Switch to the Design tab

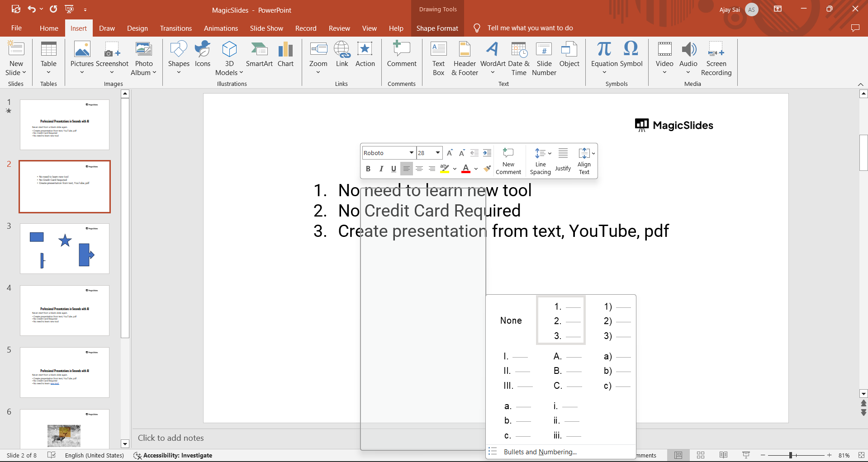(x=137, y=28)
